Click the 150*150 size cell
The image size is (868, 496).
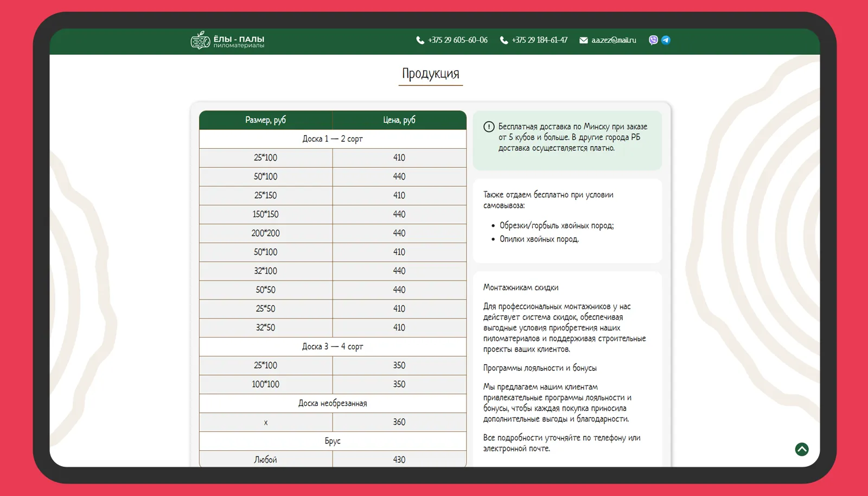click(x=266, y=214)
